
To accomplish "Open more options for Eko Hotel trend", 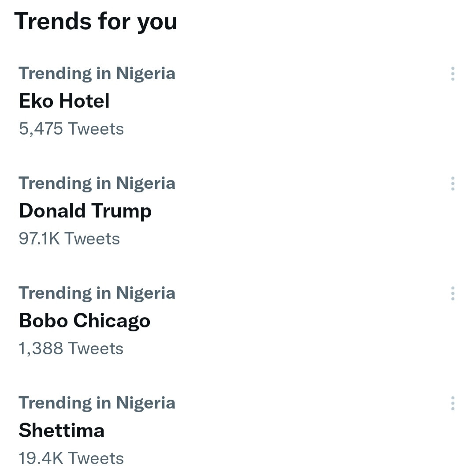I will [x=453, y=74].
